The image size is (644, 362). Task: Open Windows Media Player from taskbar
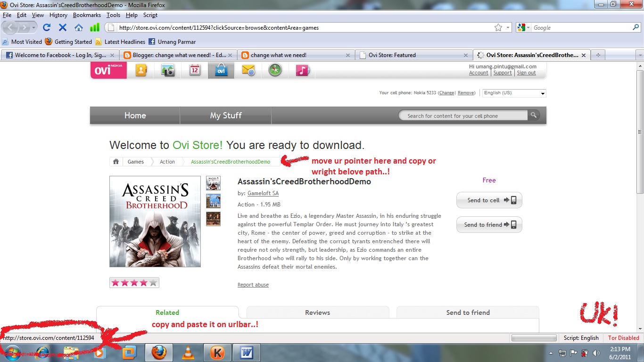[99, 353]
